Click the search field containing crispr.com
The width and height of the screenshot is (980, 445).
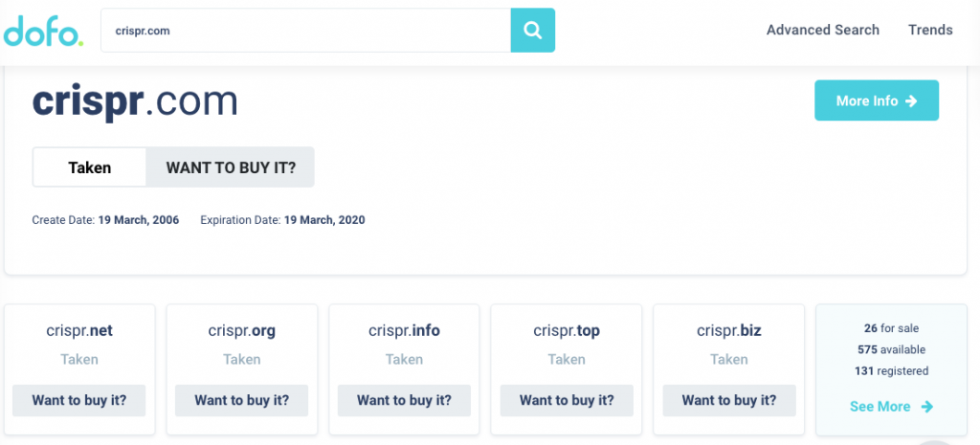[305, 30]
